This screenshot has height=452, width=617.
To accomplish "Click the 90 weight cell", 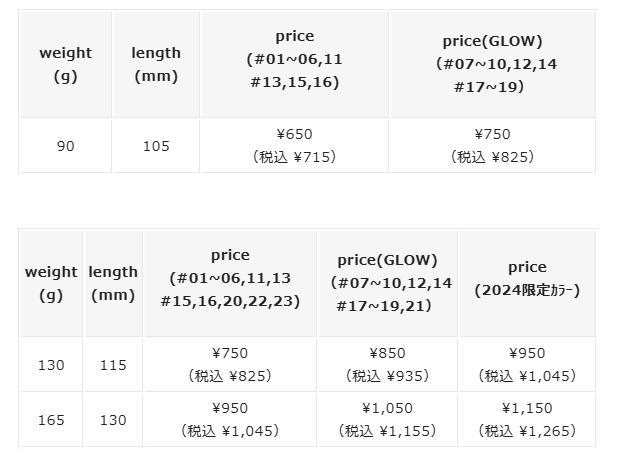I will pyautogui.click(x=65, y=146).
